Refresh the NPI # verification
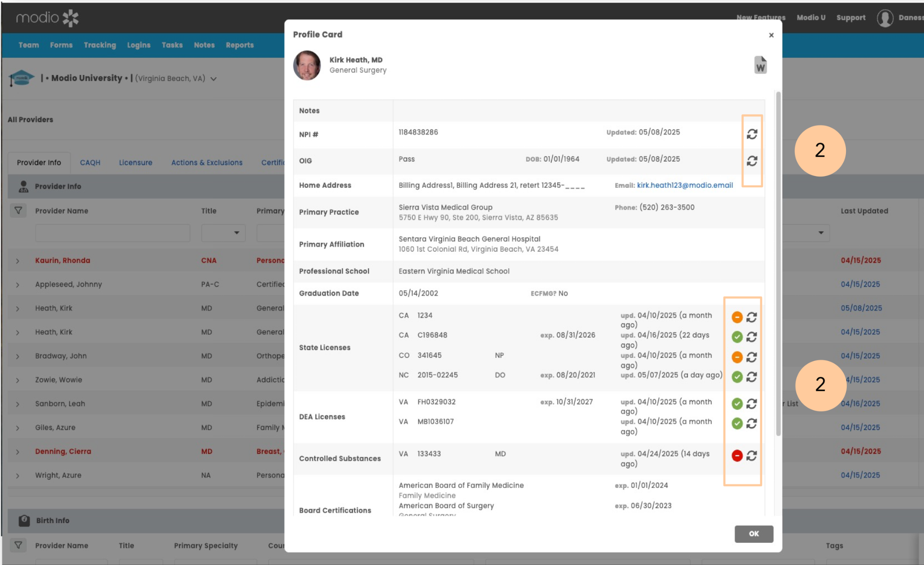 (752, 134)
